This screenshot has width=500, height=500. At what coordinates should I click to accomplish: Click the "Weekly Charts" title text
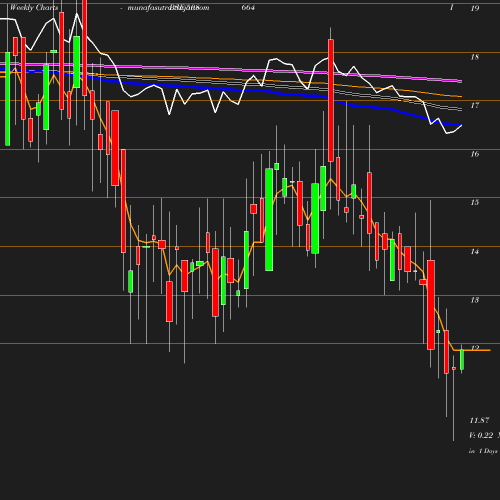pyautogui.click(x=34, y=8)
